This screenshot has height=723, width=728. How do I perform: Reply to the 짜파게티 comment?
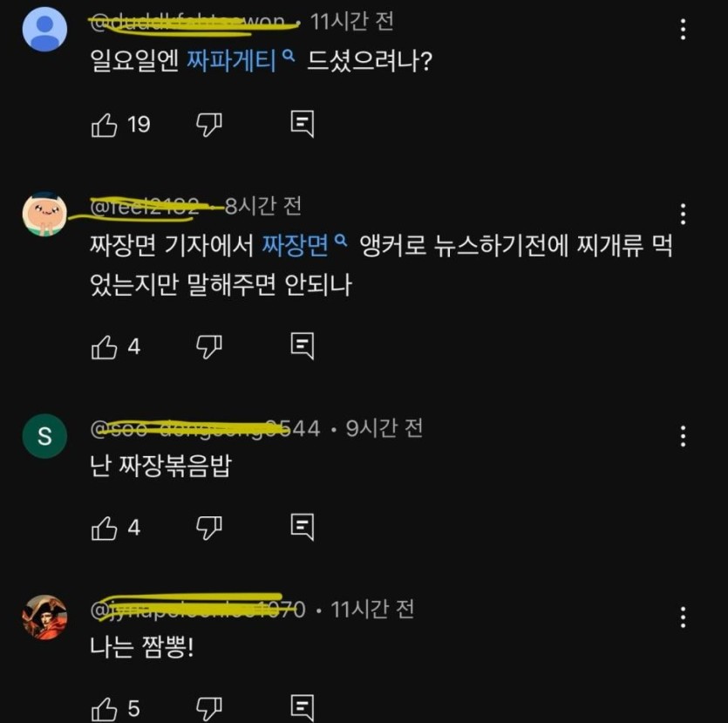tap(302, 125)
